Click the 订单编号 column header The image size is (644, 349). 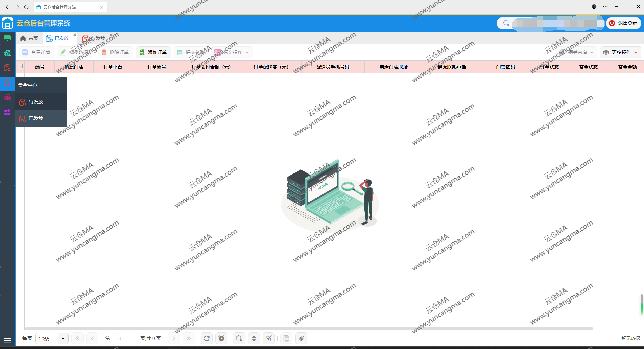tap(157, 67)
